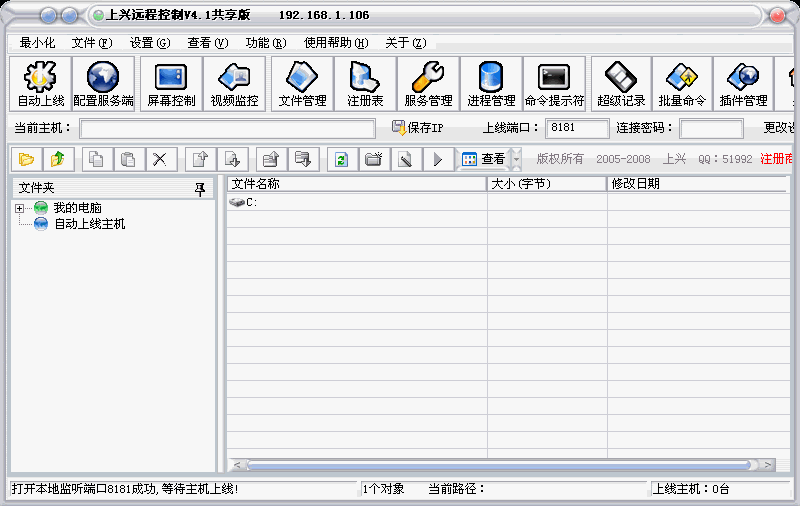Click the horizontal scrollbar of file list

pos(500,465)
